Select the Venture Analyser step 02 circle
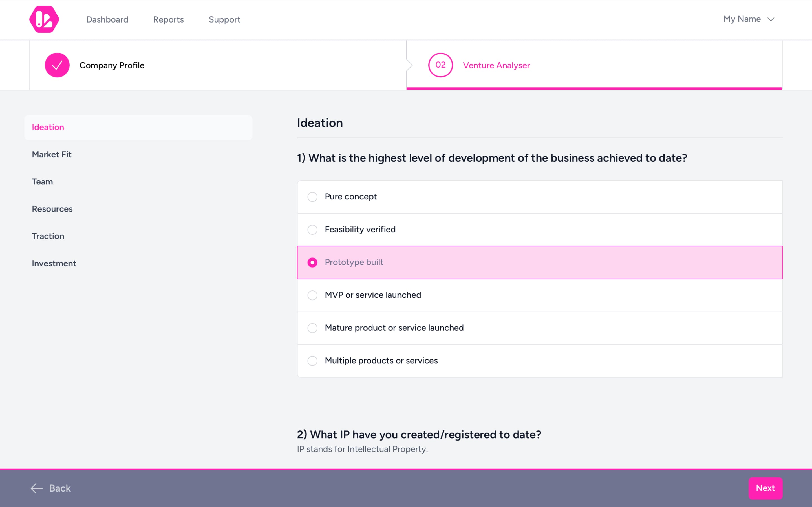Viewport: 812px width, 507px height. [x=440, y=65]
